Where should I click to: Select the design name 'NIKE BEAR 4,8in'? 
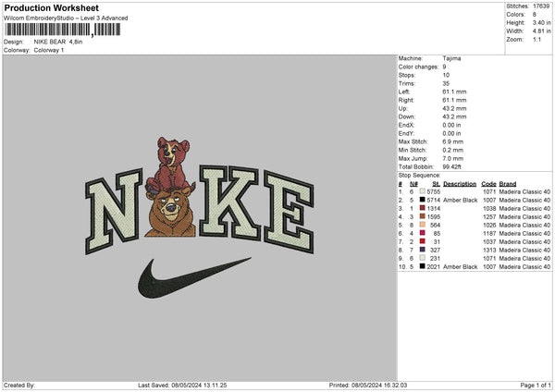click(58, 42)
